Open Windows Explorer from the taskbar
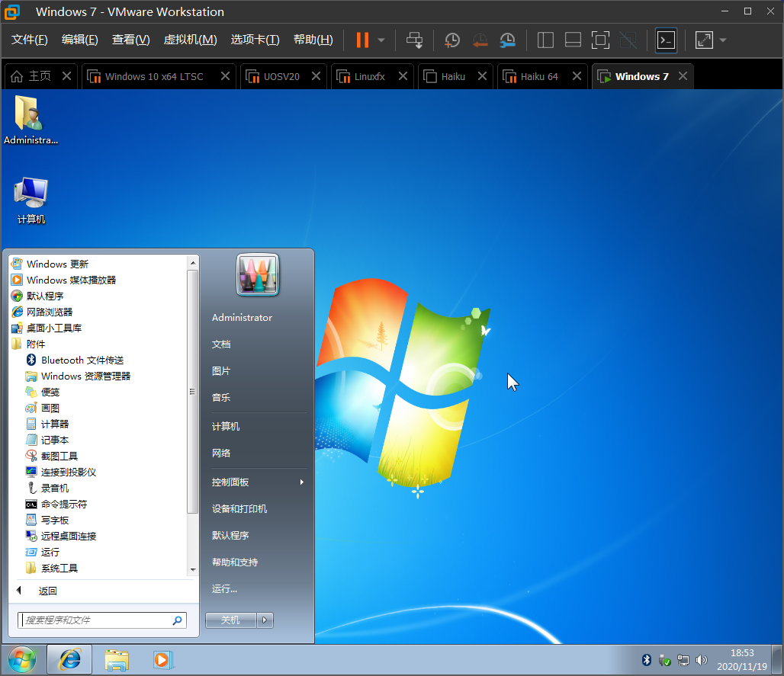Viewport: 784px width, 676px height. [x=116, y=658]
